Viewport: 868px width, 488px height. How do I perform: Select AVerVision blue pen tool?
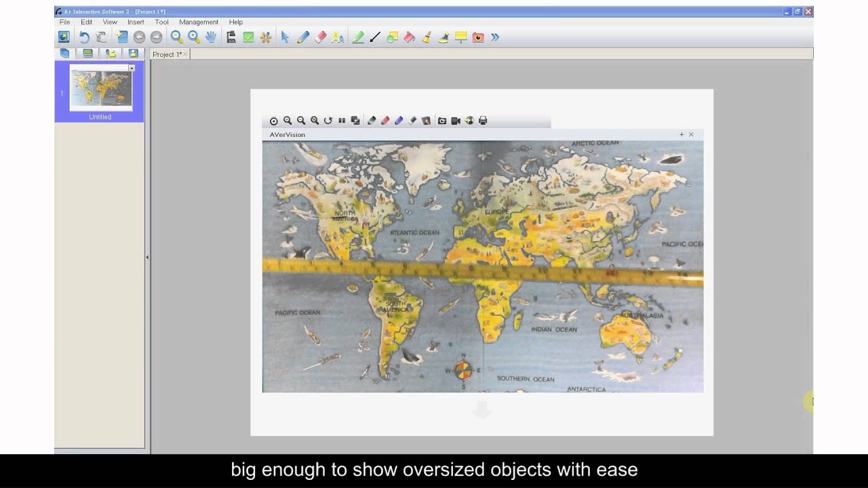pos(399,121)
